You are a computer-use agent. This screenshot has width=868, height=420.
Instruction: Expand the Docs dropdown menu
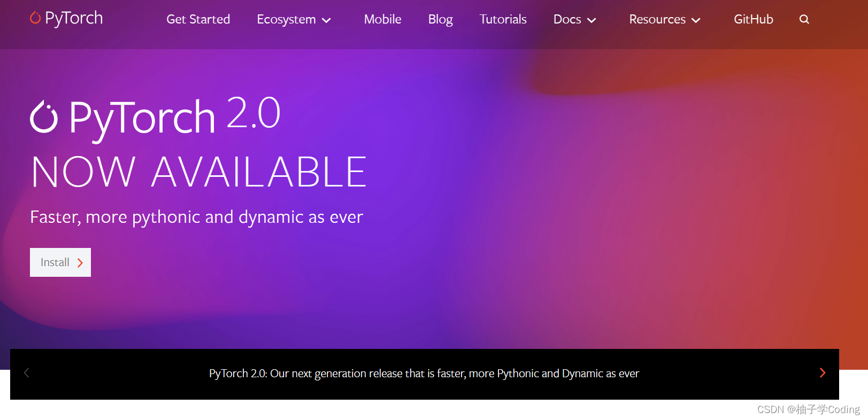575,20
